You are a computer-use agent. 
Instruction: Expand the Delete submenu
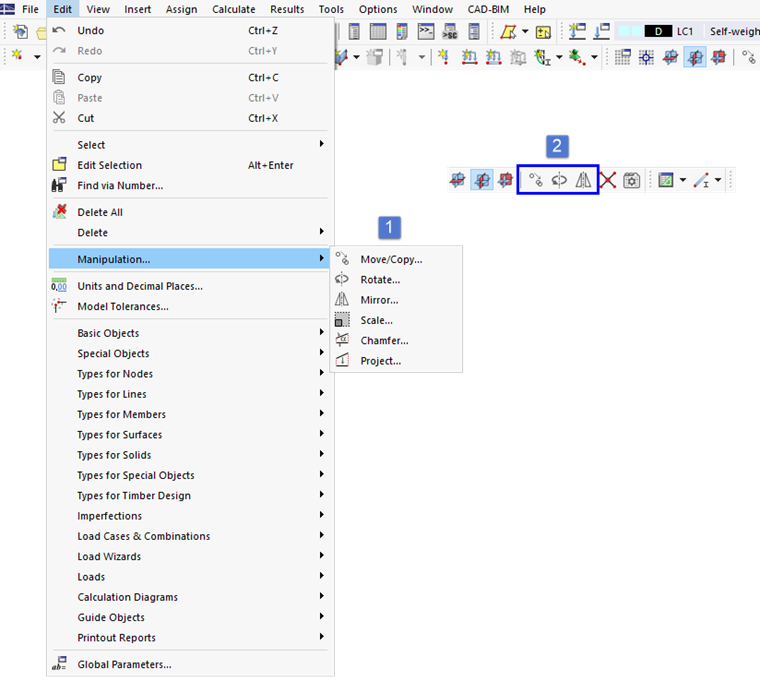[x=190, y=232]
